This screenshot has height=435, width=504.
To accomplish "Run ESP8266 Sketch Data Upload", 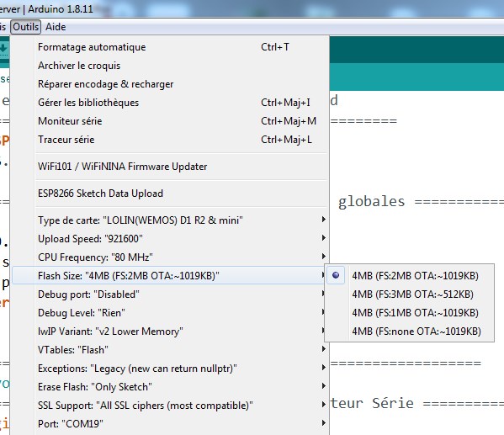I will click(169, 194).
